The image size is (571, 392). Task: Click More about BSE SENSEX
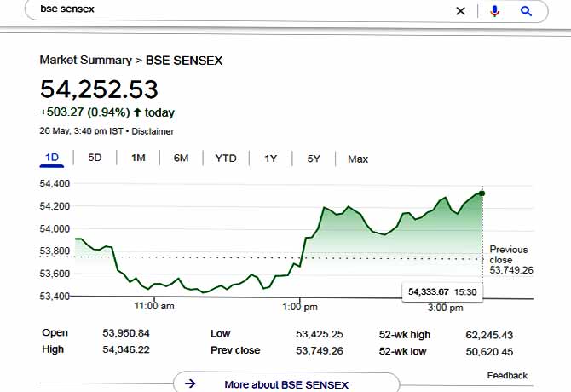point(286,384)
